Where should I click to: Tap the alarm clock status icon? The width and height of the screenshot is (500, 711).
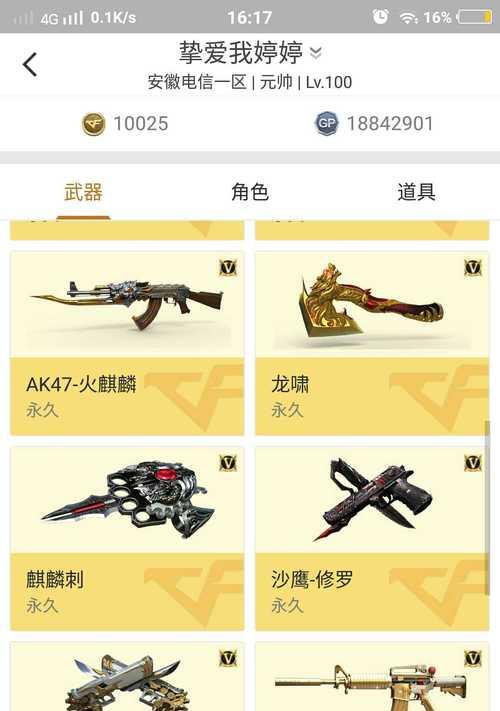380,17
